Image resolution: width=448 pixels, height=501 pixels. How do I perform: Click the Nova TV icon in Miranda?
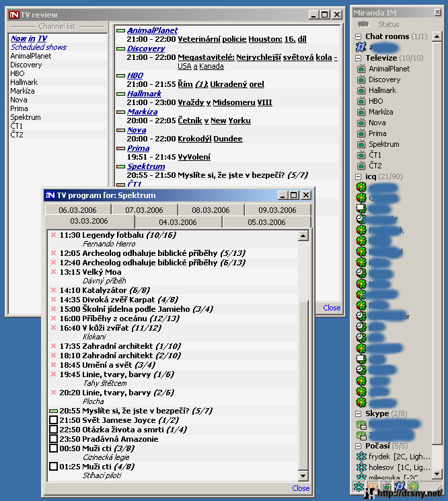pyautogui.click(x=361, y=123)
